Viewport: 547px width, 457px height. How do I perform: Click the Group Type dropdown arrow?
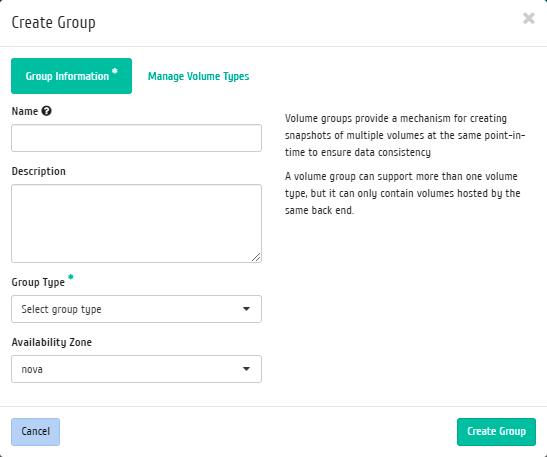246,309
